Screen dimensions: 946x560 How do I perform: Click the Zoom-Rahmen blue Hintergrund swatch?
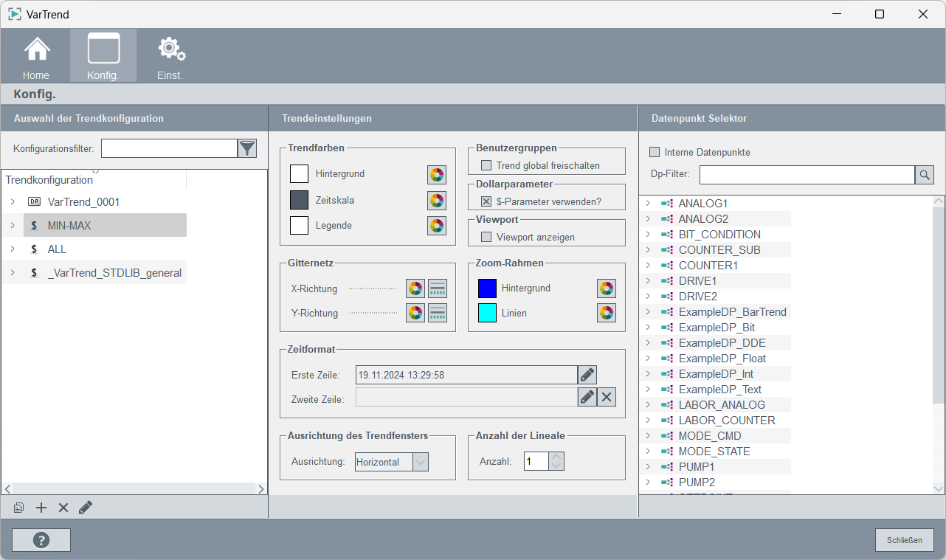[487, 288]
